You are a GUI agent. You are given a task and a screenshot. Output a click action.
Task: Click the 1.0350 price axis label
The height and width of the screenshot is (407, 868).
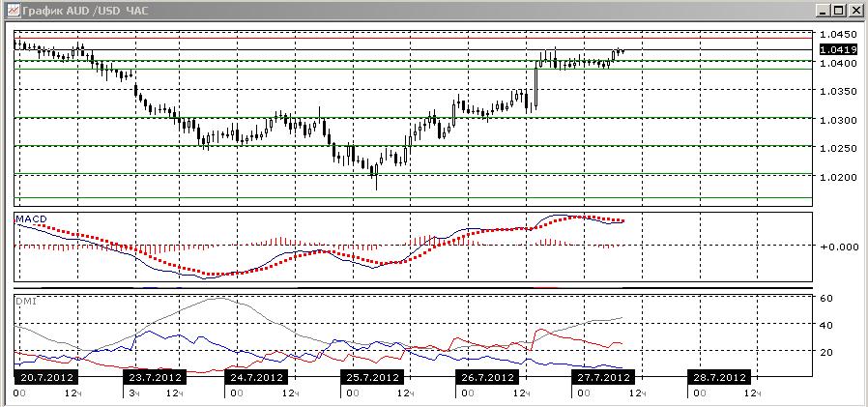click(837, 92)
